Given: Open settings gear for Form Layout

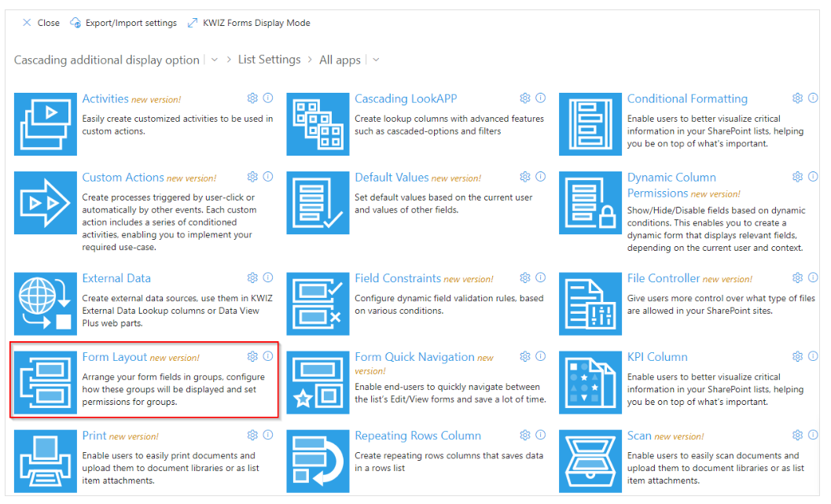Looking at the screenshot, I should [252, 356].
